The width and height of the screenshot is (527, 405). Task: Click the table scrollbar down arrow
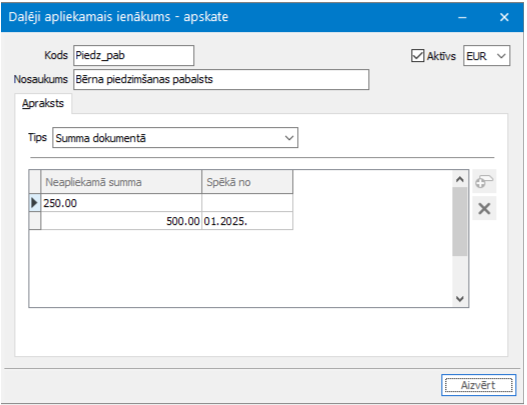pyautogui.click(x=460, y=298)
